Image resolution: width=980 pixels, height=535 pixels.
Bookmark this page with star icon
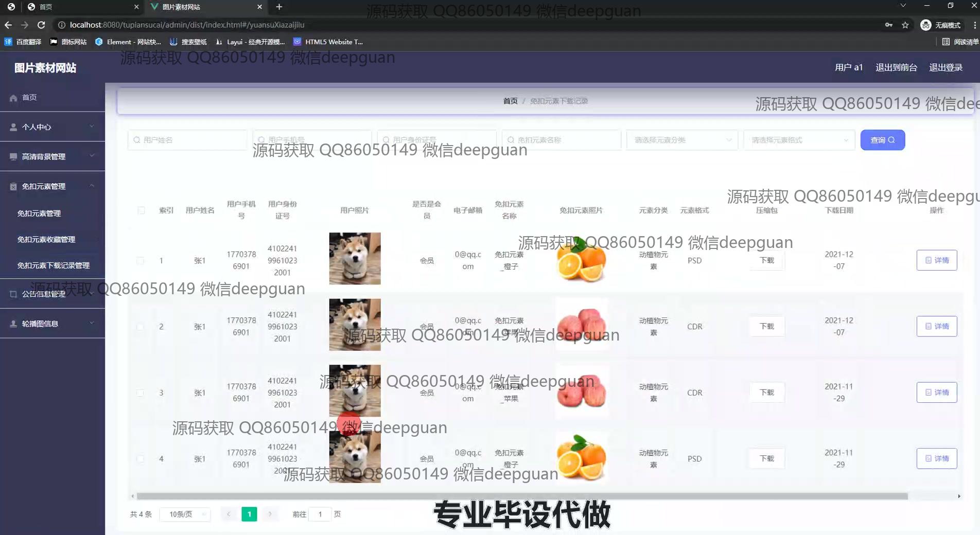[905, 25]
